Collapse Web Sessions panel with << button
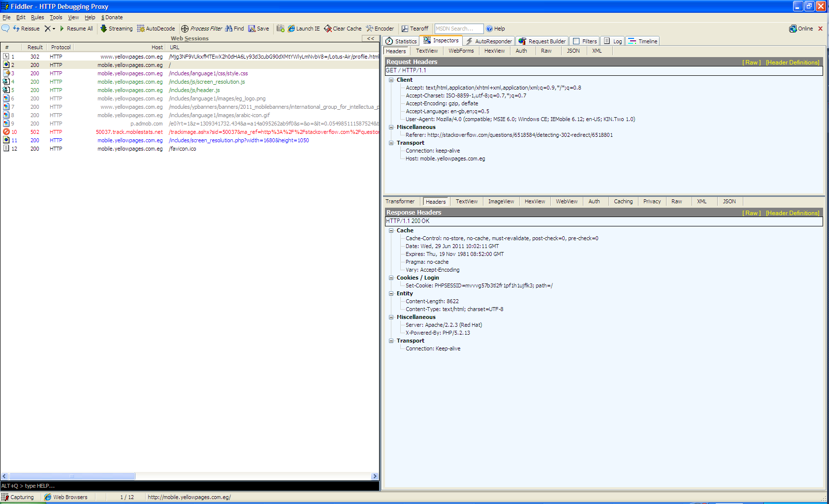The width and height of the screenshot is (829, 504). [370, 38]
